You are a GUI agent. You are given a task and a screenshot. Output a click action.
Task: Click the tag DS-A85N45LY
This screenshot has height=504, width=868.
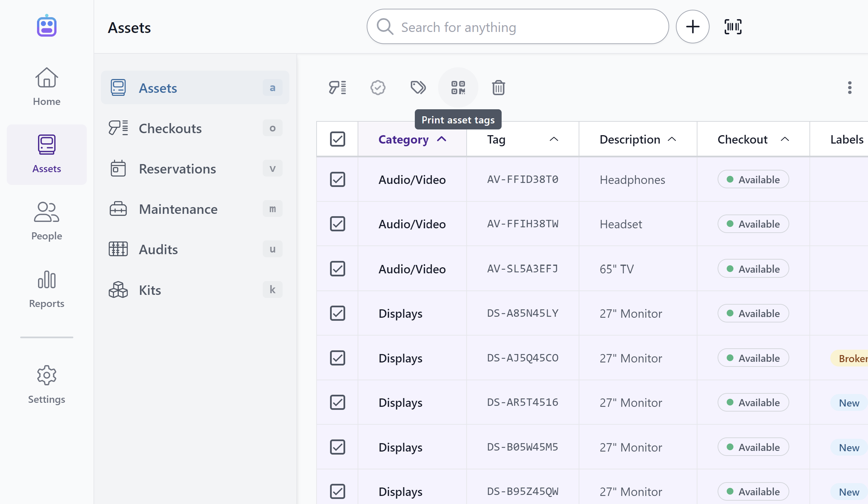click(522, 313)
